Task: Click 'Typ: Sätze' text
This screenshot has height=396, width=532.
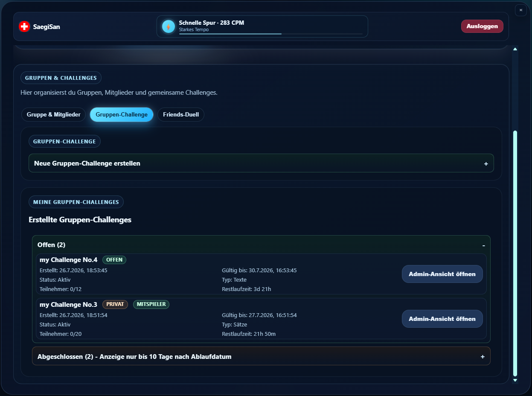Action: tap(235, 325)
